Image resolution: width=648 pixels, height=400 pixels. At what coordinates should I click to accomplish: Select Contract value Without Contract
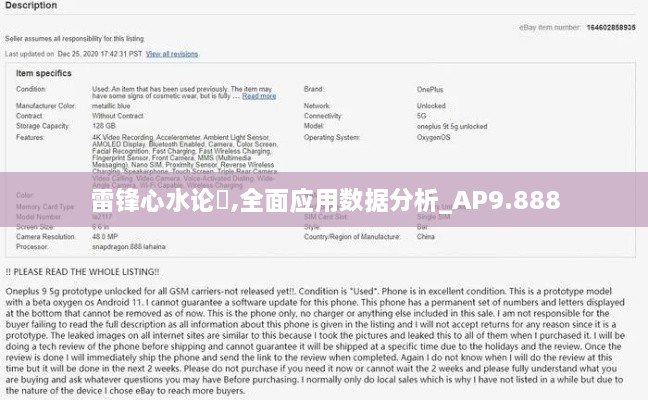[118, 116]
